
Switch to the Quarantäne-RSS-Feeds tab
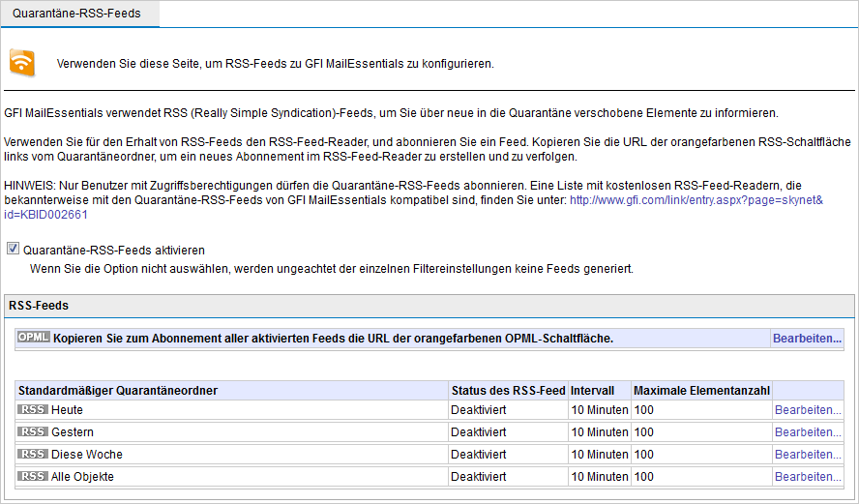tap(76, 14)
